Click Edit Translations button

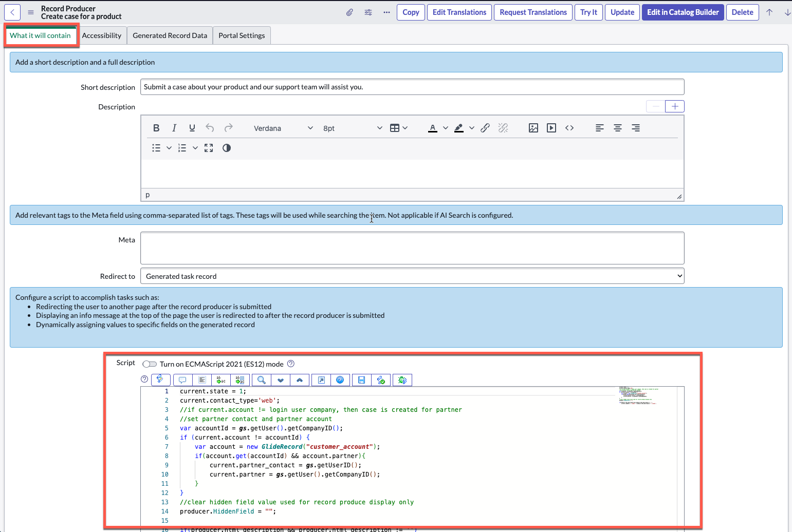click(x=459, y=12)
